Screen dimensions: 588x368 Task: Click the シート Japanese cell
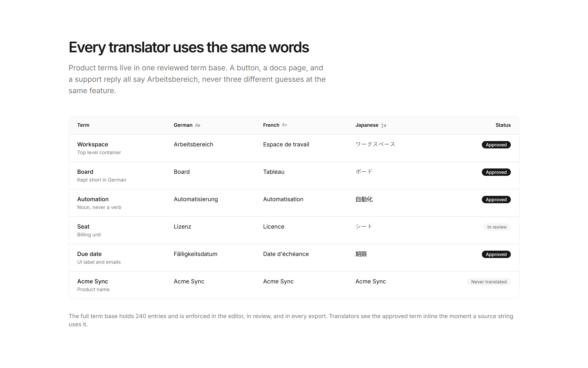point(364,227)
